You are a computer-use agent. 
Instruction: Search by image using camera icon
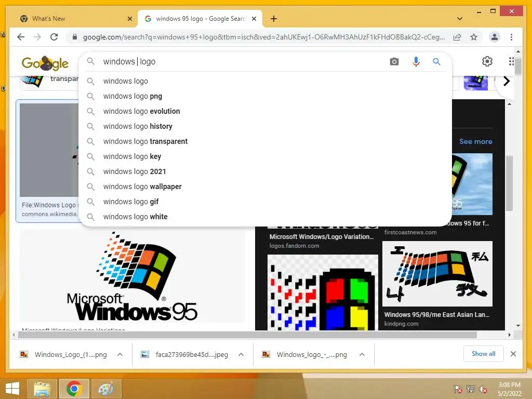click(x=394, y=61)
